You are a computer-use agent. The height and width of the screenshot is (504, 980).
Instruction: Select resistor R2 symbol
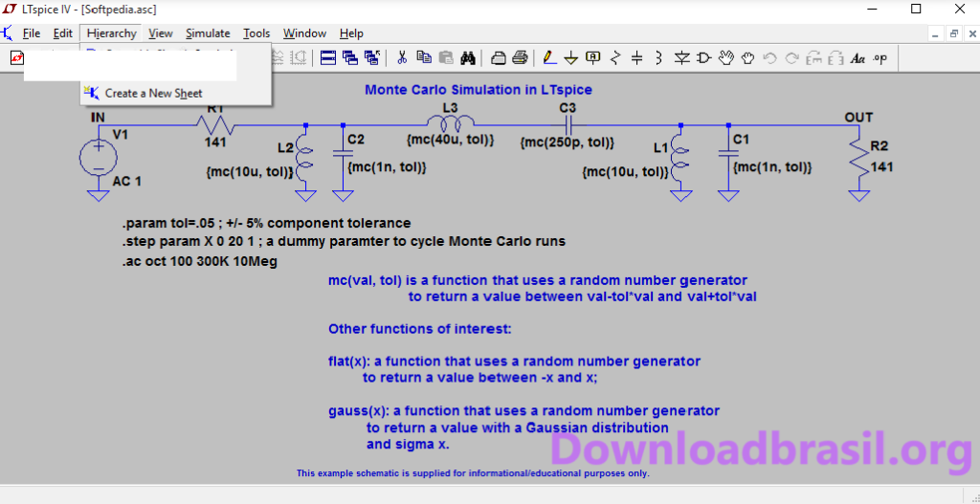coord(859,159)
